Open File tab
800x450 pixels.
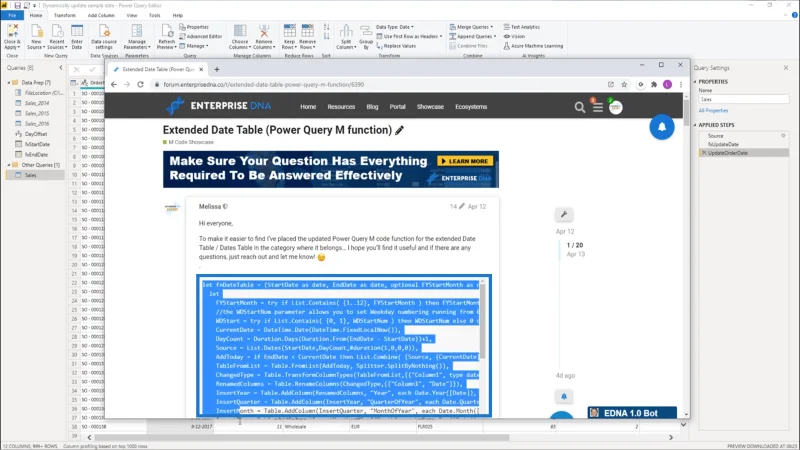tap(12, 15)
